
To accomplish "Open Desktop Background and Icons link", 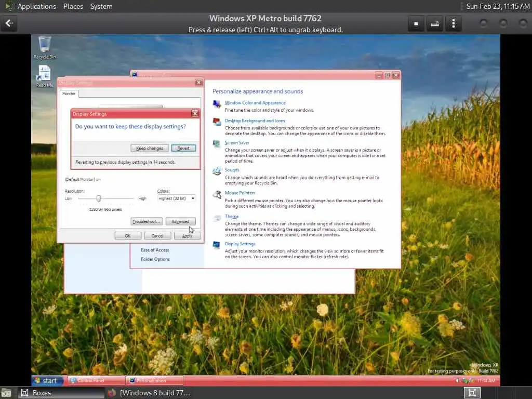I will pos(255,121).
